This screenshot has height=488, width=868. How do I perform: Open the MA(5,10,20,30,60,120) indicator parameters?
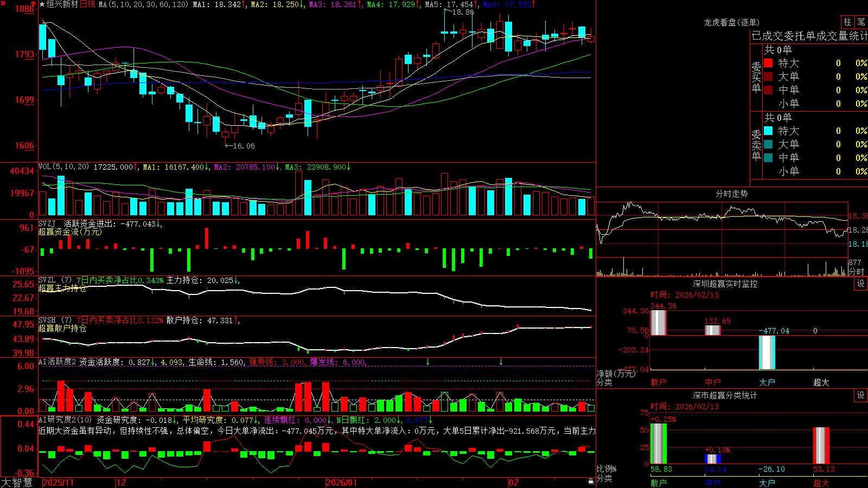click(144, 4)
